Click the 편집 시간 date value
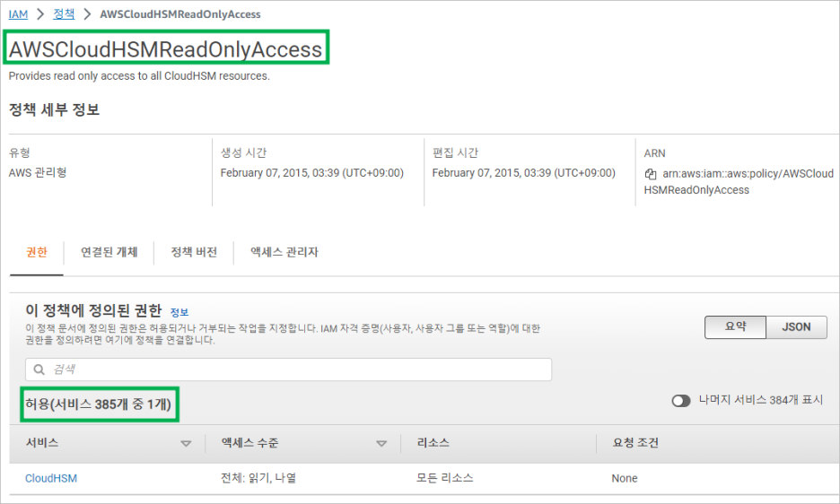The width and height of the screenshot is (840, 504). [523, 173]
